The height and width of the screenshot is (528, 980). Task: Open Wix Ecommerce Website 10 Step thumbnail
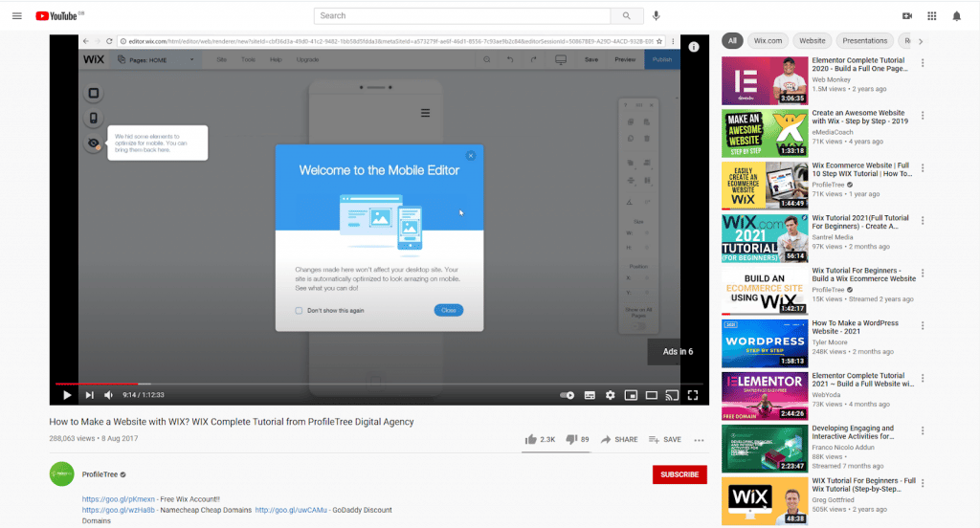coord(765,186)
